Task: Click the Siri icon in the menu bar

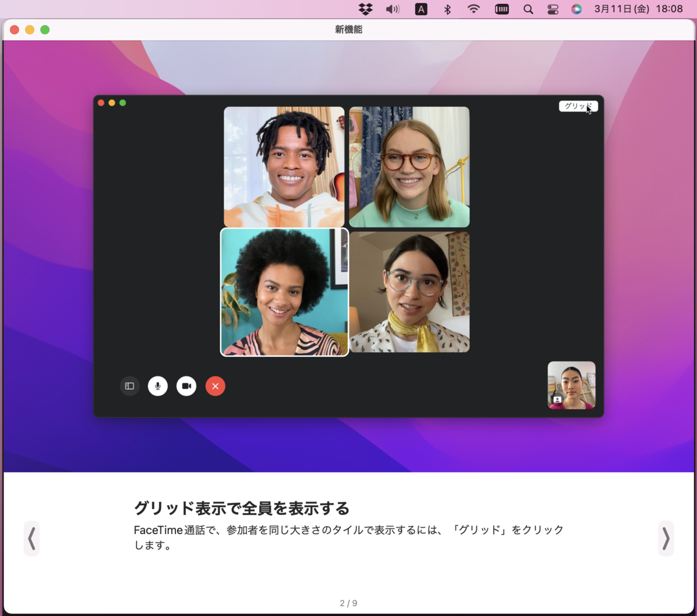Action: [x=577, y=9]
